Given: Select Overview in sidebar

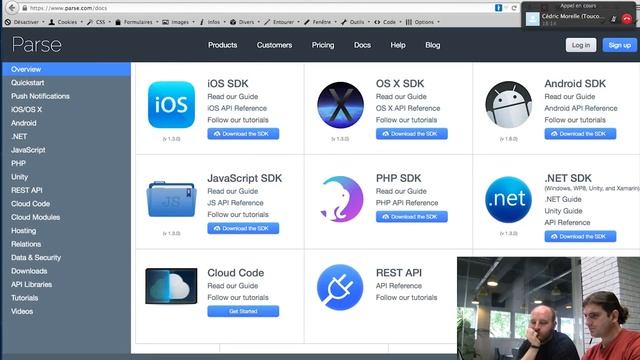Looking at the screenshot, I should (x=66, y=69).
